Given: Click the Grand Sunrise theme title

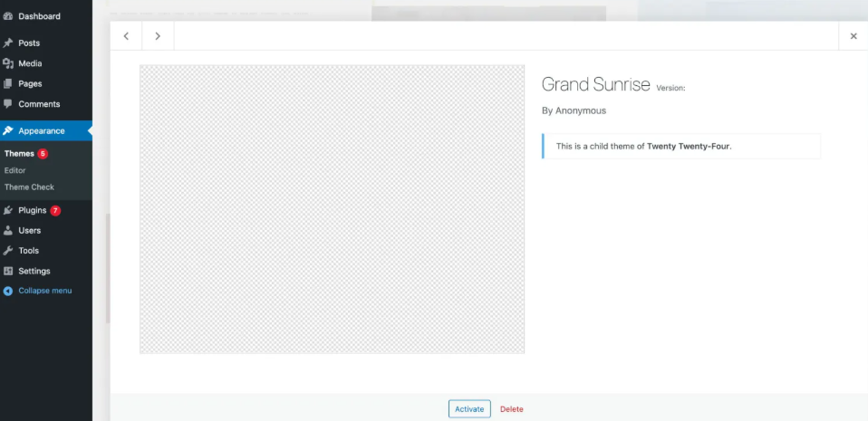Looking at the screenshot, I should (x=595, y=84).
